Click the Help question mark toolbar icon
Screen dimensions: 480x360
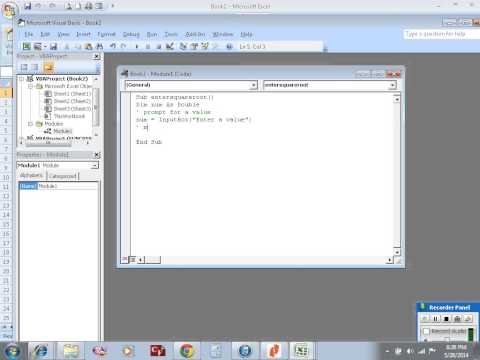point(229,46)
